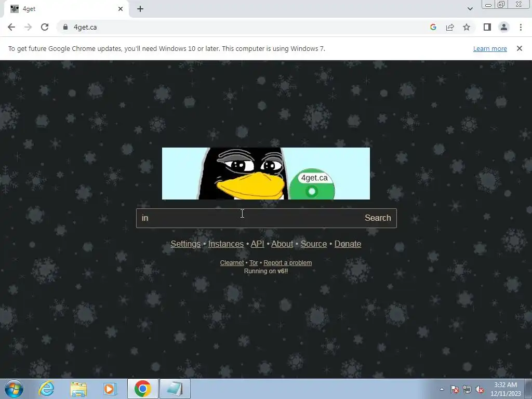Close the 4get tab
Viewport: 532px width, 399px height.
click(121, 9)
